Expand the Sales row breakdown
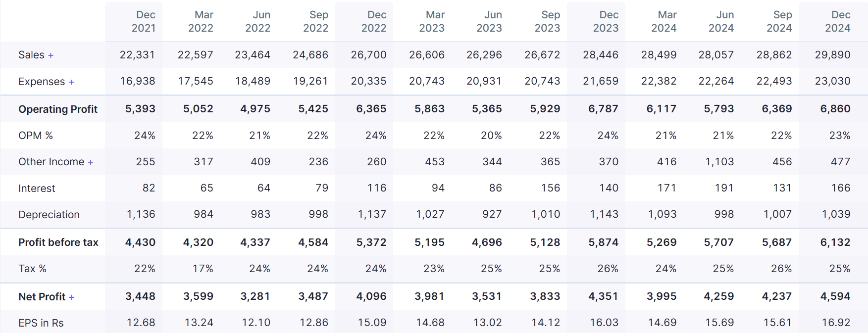This screenshot has width=868, height=333. tap(51, 55)
